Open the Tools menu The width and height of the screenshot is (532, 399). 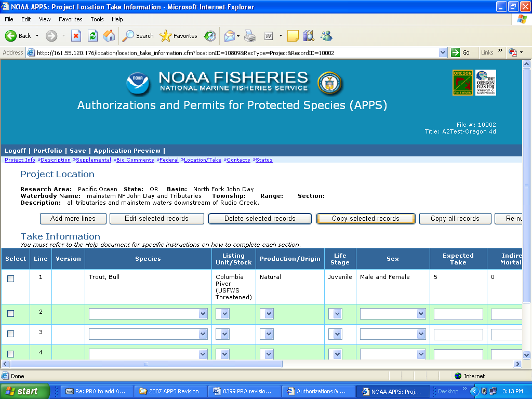click(x=97, y=19)
